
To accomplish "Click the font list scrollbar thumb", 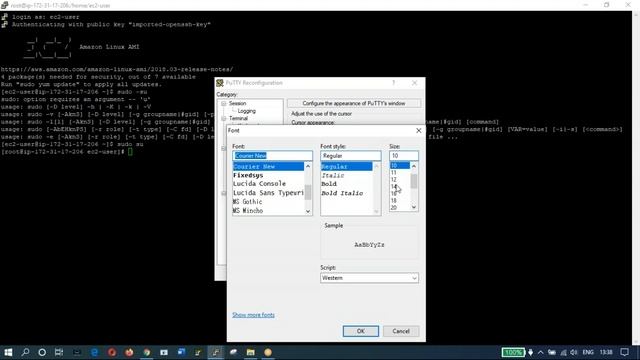I will pos(308,192).
